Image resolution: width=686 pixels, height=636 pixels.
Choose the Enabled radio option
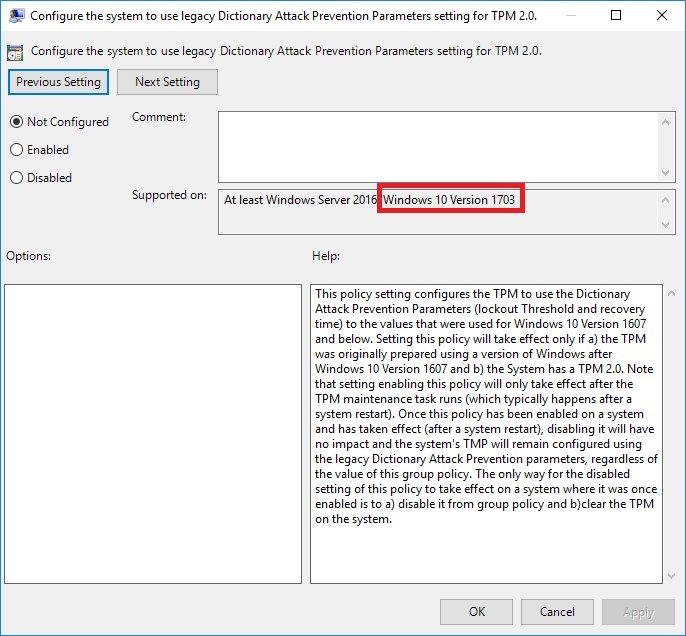click(x=17, y=150)
